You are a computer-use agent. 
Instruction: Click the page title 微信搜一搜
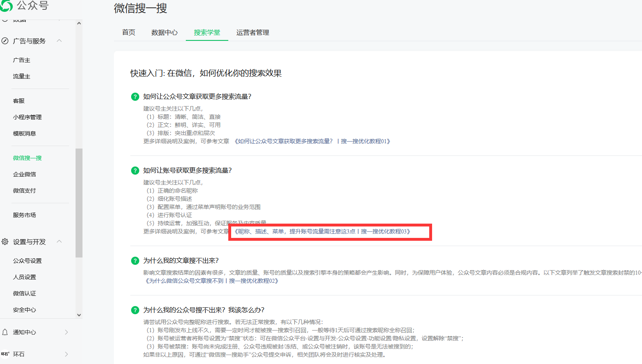140,8
